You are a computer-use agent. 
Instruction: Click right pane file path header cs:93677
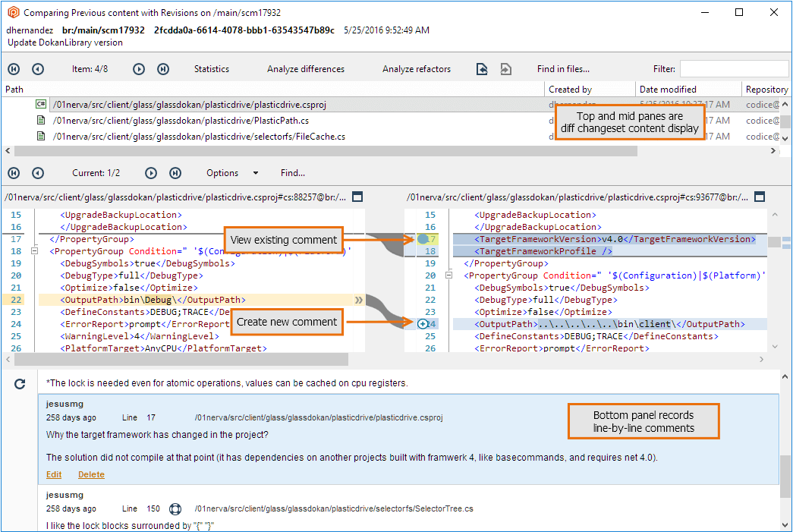577,197
